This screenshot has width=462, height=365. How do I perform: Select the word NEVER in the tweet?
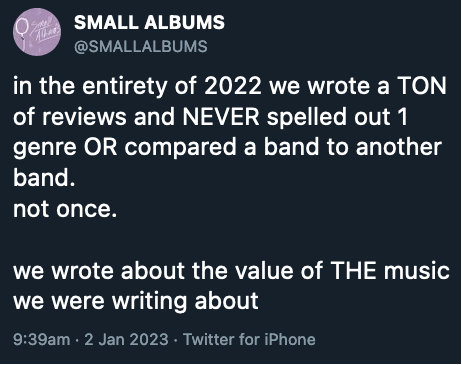(221, 117)
